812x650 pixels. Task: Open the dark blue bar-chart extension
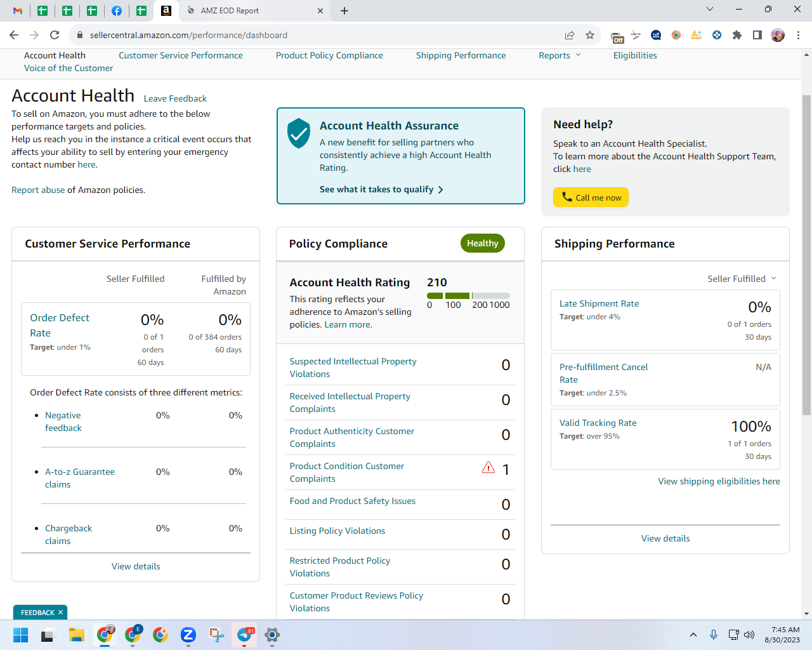[x=656, y=35]
